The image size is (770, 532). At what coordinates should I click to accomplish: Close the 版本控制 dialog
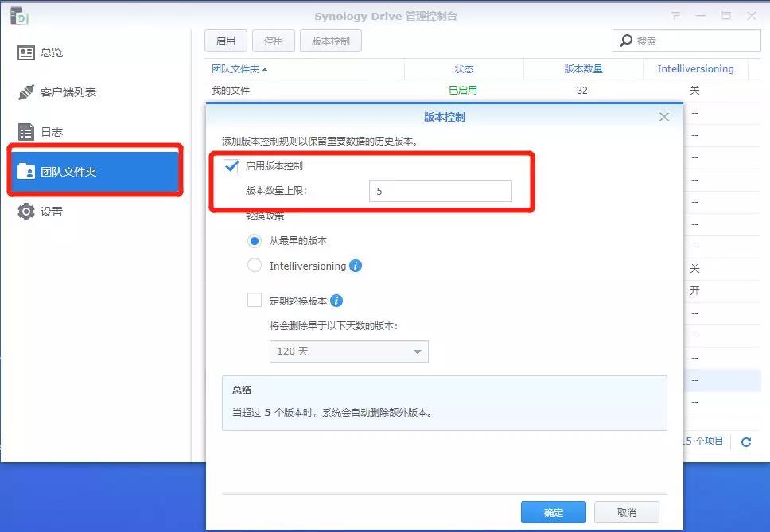click(x=664, y=117)
